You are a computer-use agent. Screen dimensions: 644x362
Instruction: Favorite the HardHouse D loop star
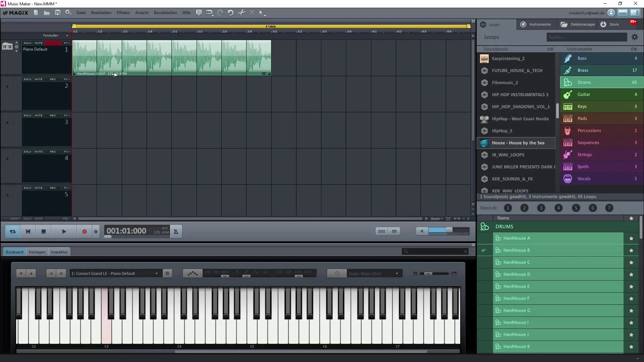pyautogui.click(x=631, y=275)
